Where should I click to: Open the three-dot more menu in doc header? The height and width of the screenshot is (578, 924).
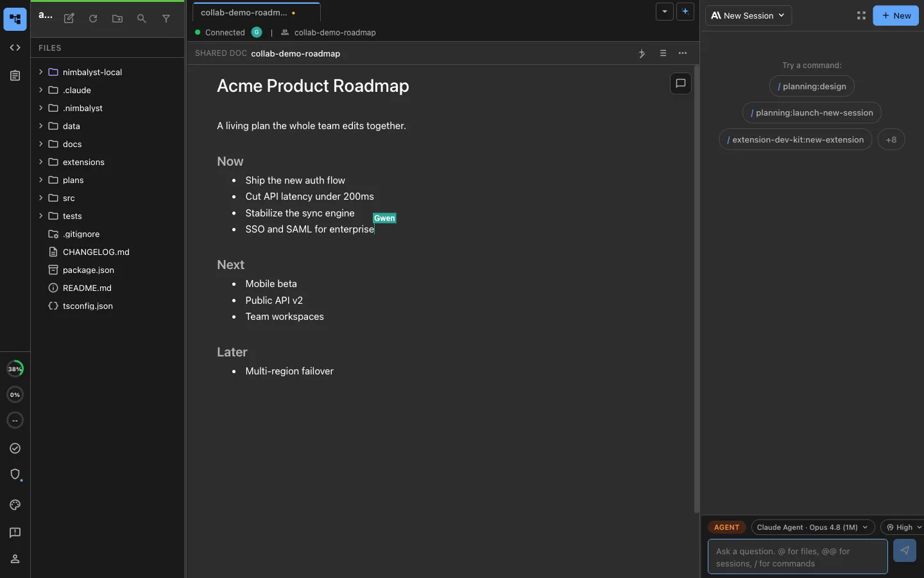(x=683, y=53)
